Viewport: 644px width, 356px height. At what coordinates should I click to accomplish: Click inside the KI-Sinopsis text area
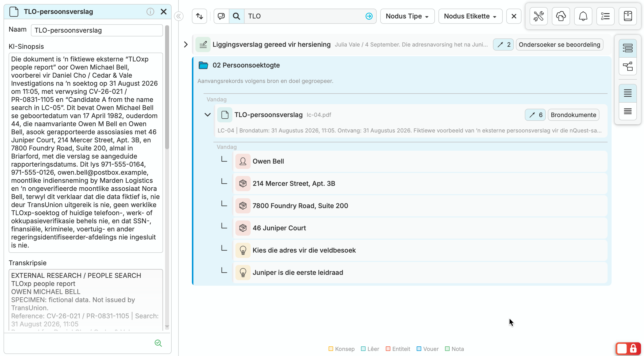(86, 152)
